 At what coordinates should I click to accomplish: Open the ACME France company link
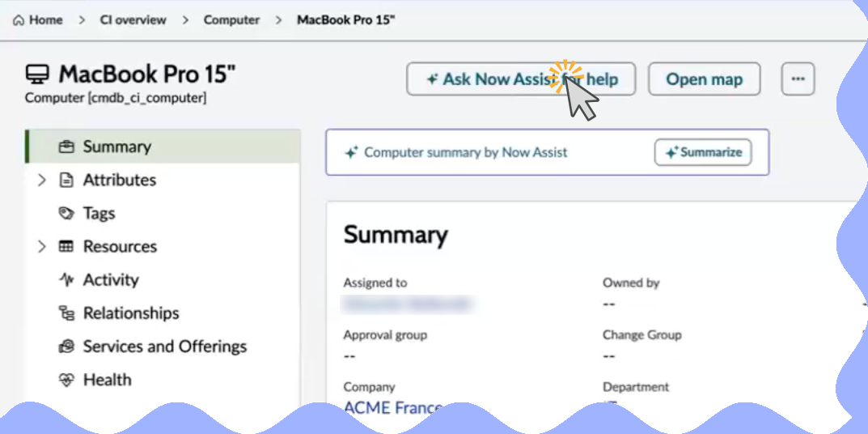392,408
